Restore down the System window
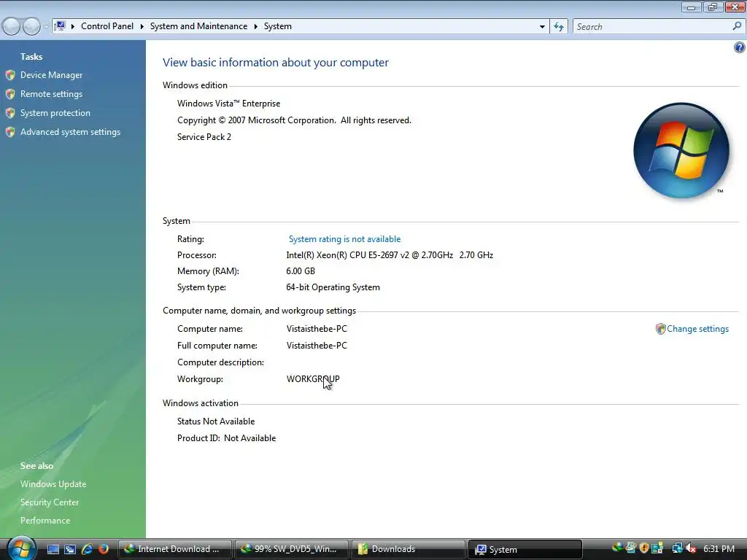The width and height of the screenshot is (747, 560). (713, 7)
